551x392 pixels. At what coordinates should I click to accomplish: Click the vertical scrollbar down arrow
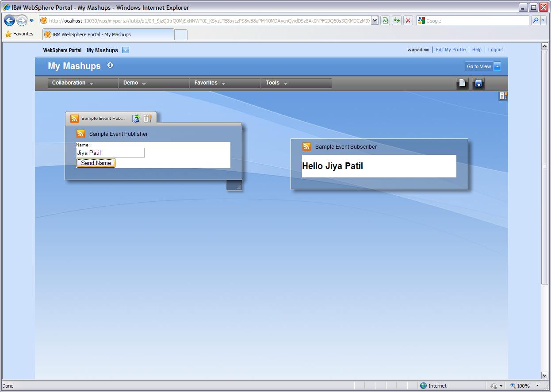click(x=544, y=375)
